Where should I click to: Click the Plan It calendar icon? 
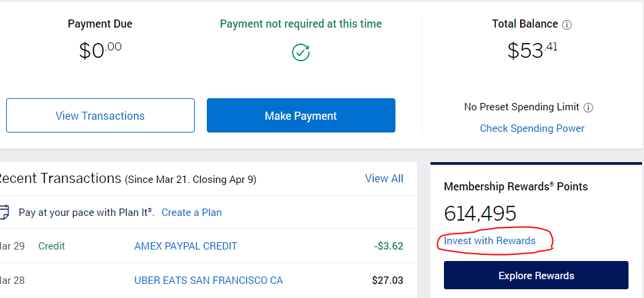coord(3,213)
